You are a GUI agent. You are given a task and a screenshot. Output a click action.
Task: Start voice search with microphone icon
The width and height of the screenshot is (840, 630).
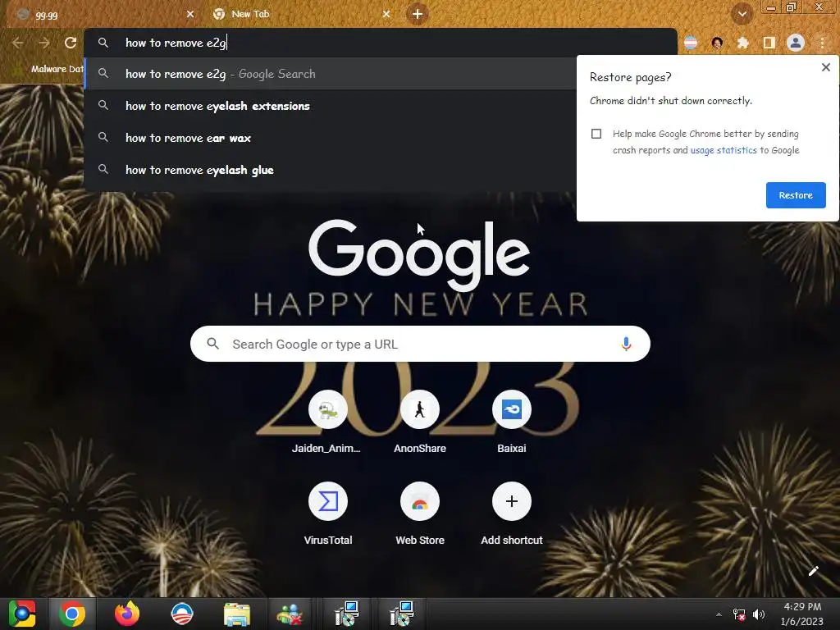coord(626,344)
